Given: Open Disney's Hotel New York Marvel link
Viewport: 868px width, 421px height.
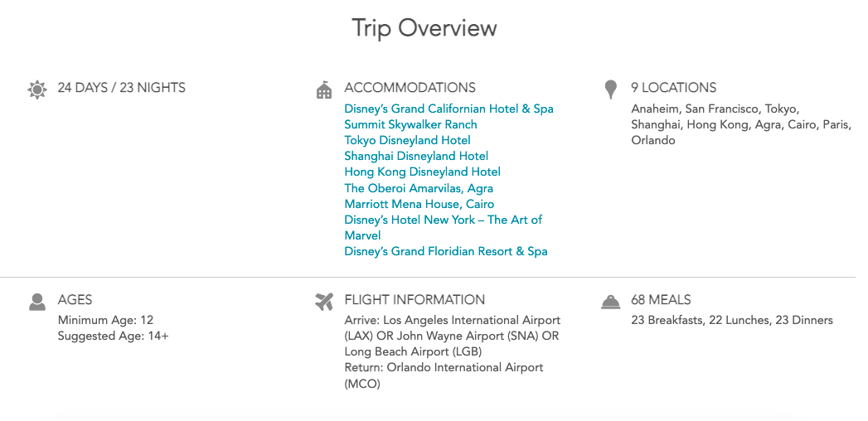Looking at the screenshot, I should click(x=443, y=220).
